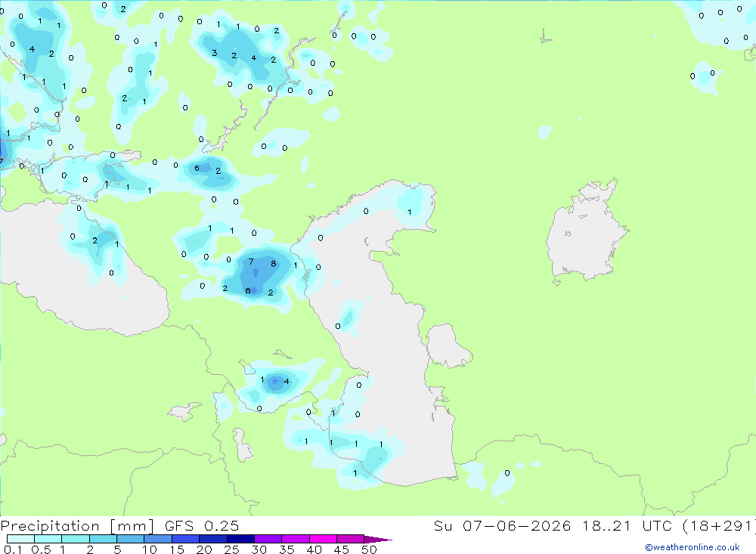Click the legend scale label '0.1'
This screenshot has width=756, height=554.
point(14,549)
